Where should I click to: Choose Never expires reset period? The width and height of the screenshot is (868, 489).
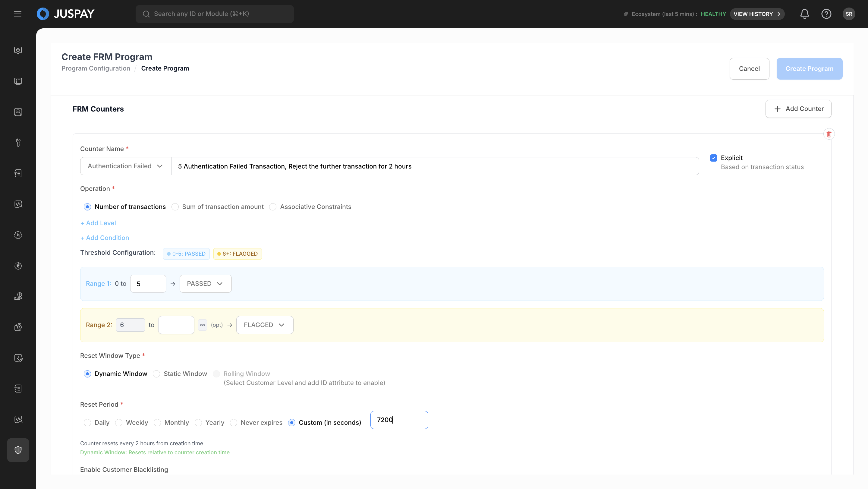256,422
